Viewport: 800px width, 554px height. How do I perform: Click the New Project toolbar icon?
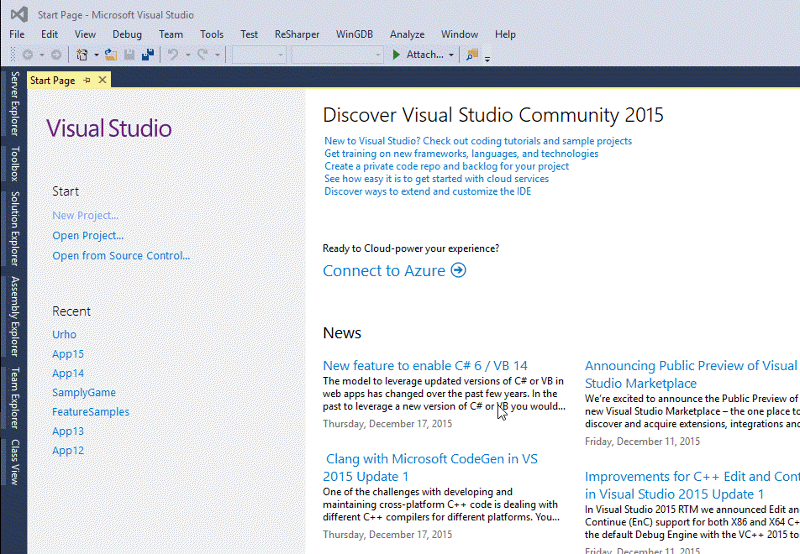point(82,55)
